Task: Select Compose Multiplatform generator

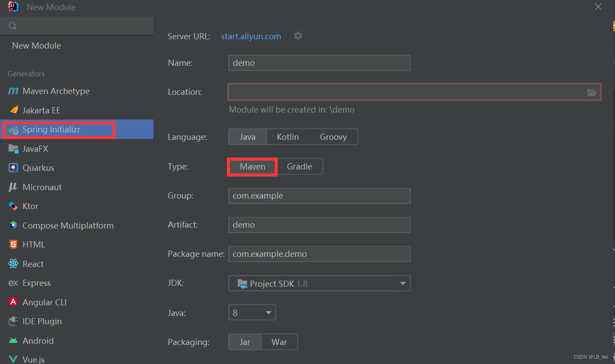Action: [x=77, y=225]
